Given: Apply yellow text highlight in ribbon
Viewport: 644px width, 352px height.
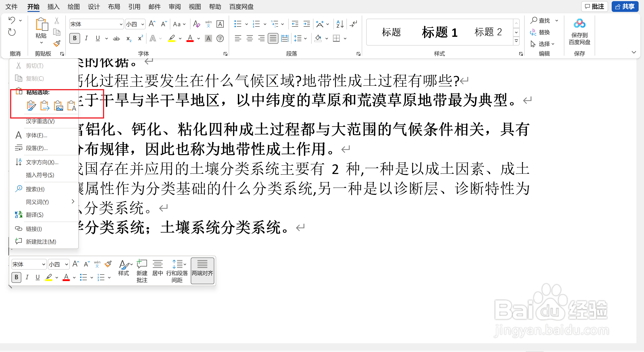Looking at the screenshot, I should (x=171, y=39).
